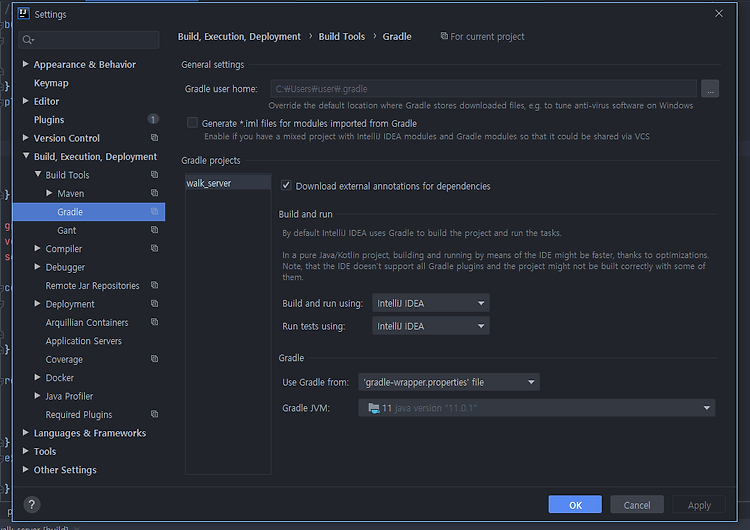Click the Cancel button
The image size is (750, 530).
pos(637,505)
